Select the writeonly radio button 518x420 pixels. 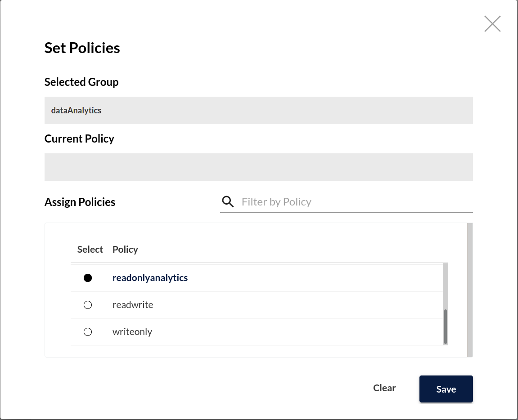coord(88,331)
